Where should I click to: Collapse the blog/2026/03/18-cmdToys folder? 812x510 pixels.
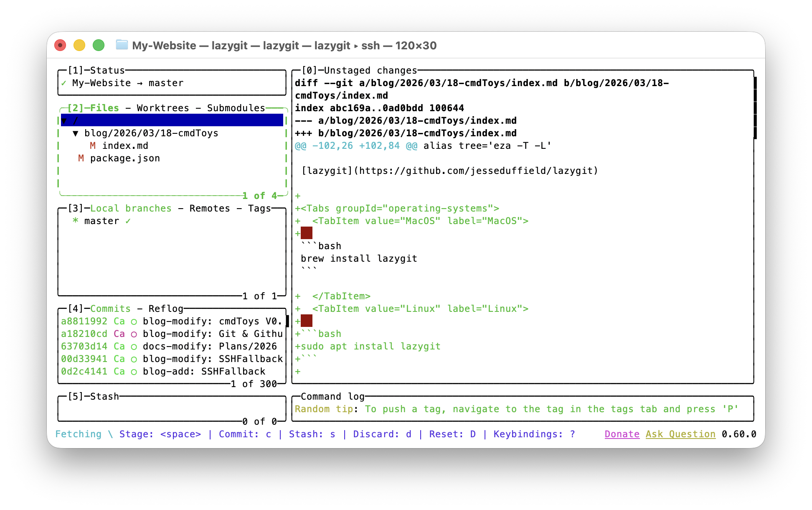tap(75, 133)
